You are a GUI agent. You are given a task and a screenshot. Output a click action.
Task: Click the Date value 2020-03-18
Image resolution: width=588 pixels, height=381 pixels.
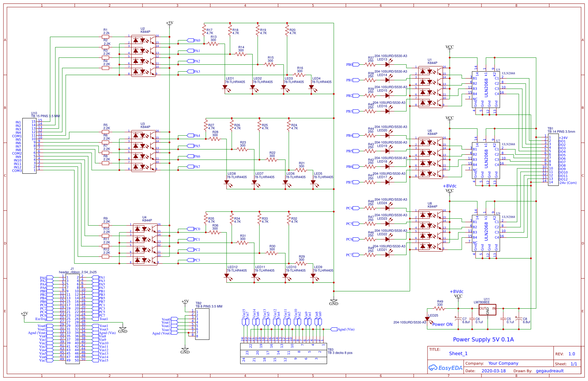click(494, 371)
